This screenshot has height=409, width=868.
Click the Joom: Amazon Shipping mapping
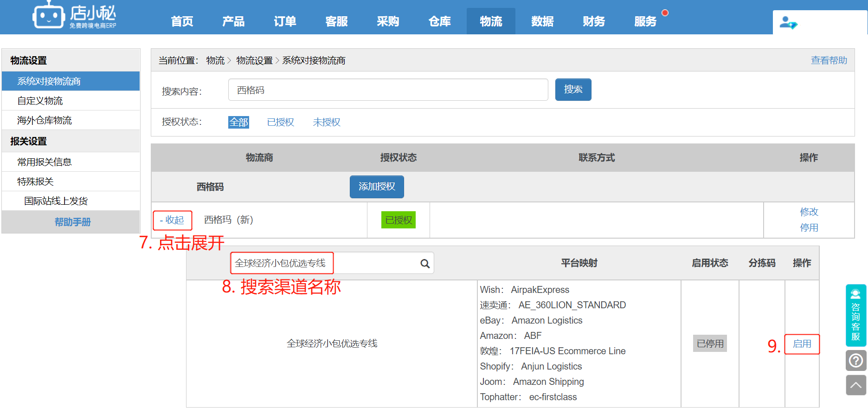[x=532, y=382]
